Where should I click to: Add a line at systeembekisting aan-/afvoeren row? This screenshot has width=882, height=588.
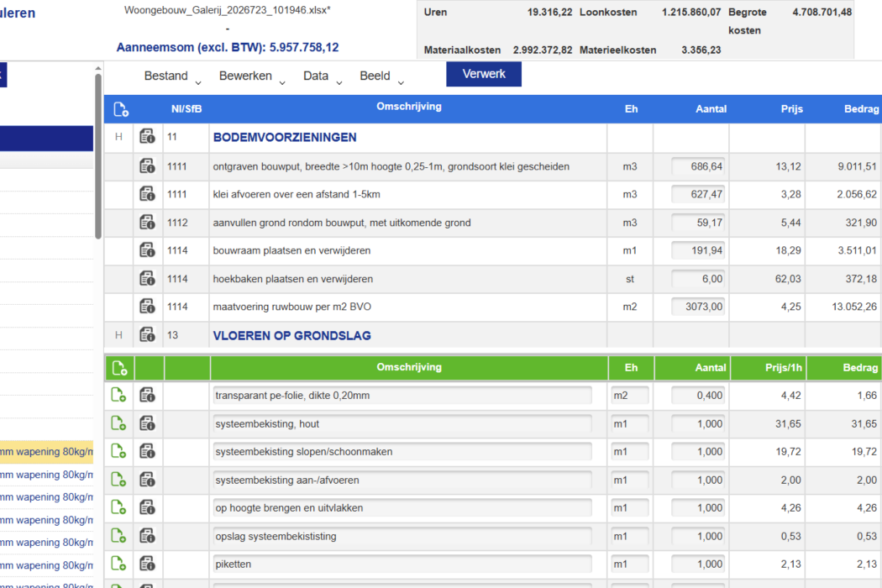pyautogui.click(x=118, y=480)
